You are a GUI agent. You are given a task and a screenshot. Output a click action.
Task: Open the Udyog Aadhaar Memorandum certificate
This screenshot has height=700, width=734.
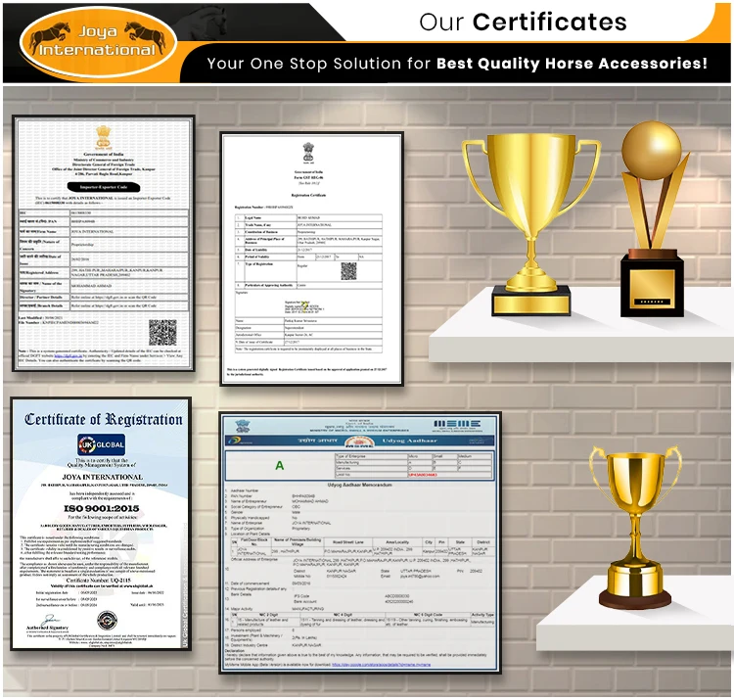click(x=360, y=542)
